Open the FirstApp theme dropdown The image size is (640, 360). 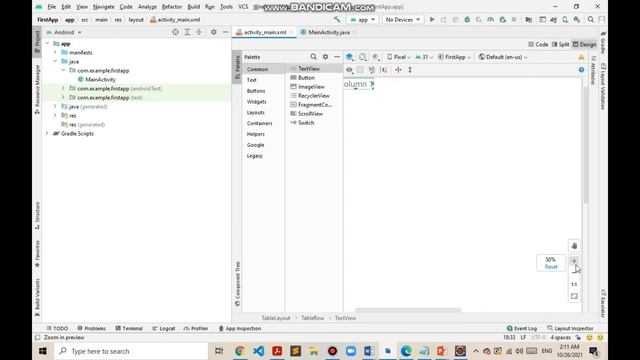(454, 57)
